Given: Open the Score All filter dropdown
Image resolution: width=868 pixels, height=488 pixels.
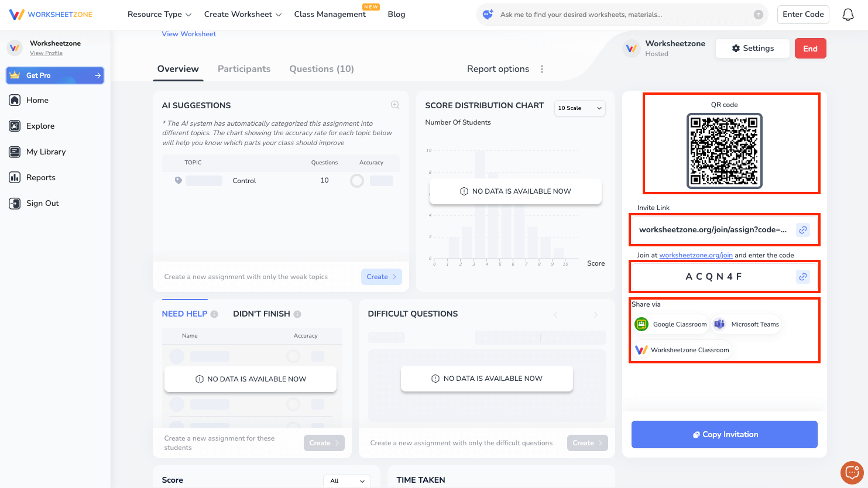Looking at the screenshot, I should [x=347, y=481].
